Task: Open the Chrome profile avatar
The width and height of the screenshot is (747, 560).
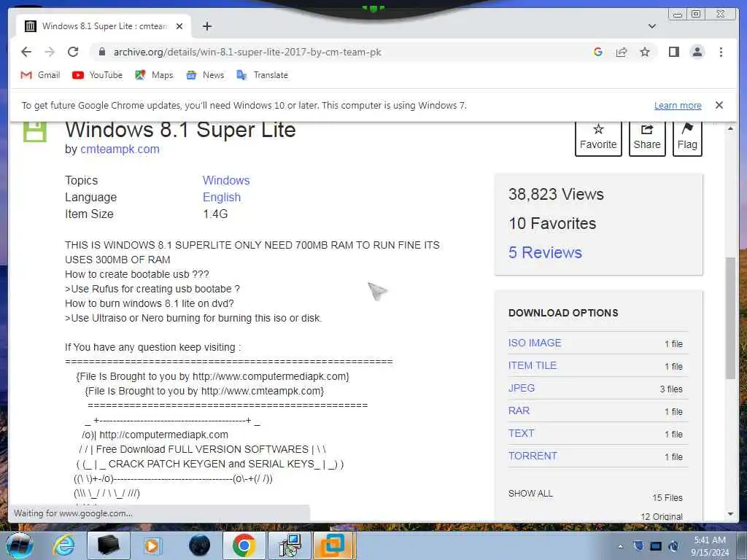Action: click(697, 52)
